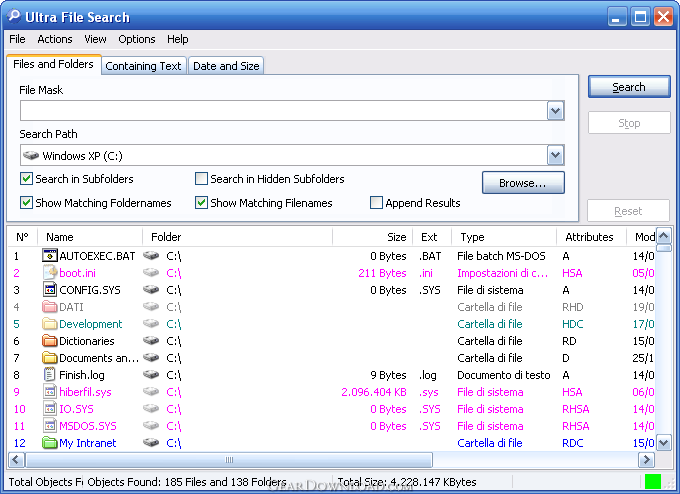Click the Search Path field showing Windows XP (C:)
This screenshot has height=494, width=680.
pyautogui.click(x=284, y=155)
